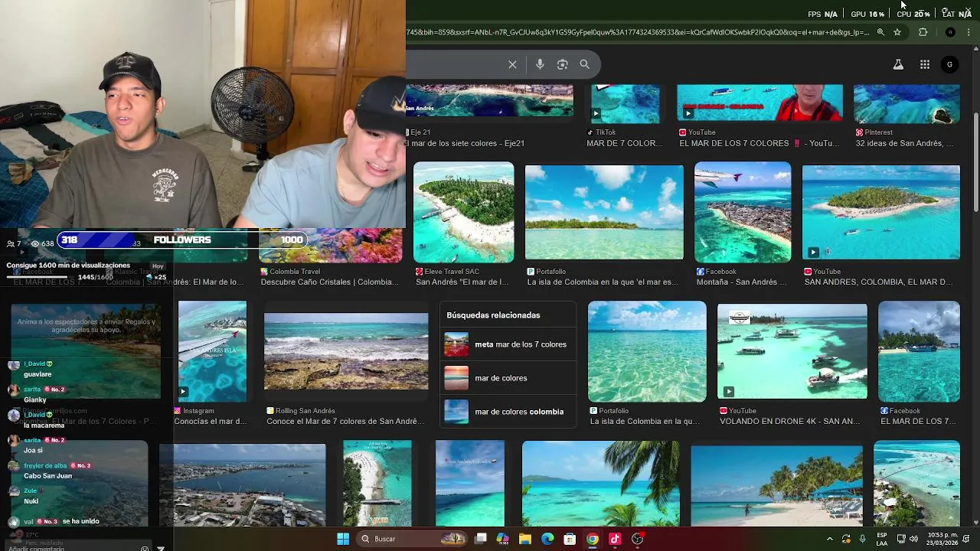This screenshot has width=980, height=551.
Task: Open the microphone tray icon
Action: click(x=863, y=539)
